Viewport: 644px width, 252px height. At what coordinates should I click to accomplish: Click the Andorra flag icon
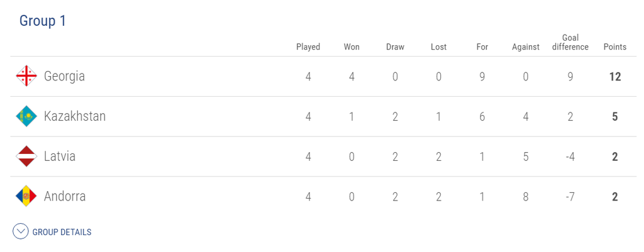tap(26, 196)
